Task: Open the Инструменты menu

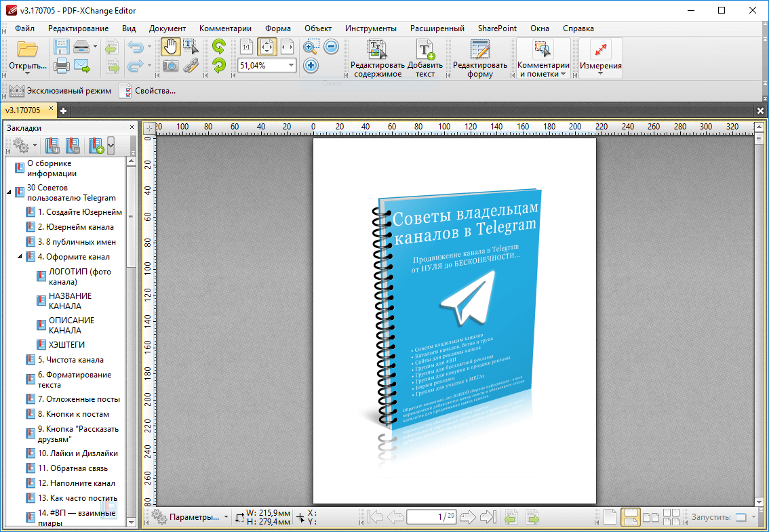Action: pyautogui.click(x=371, y=28)
